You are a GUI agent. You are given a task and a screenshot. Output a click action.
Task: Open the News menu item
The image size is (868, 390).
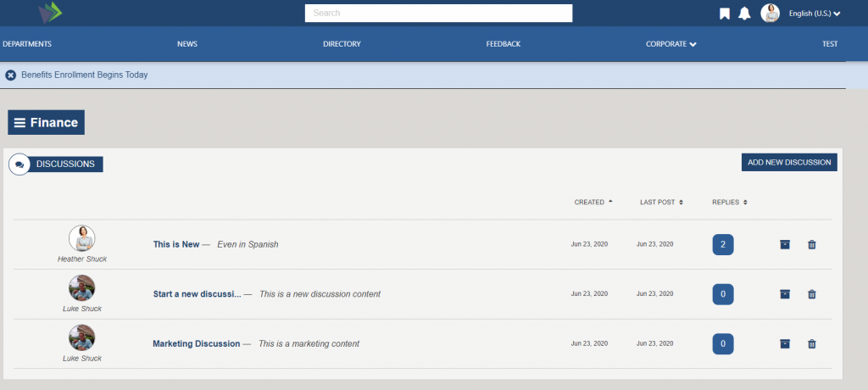click(x=187, y=44)
